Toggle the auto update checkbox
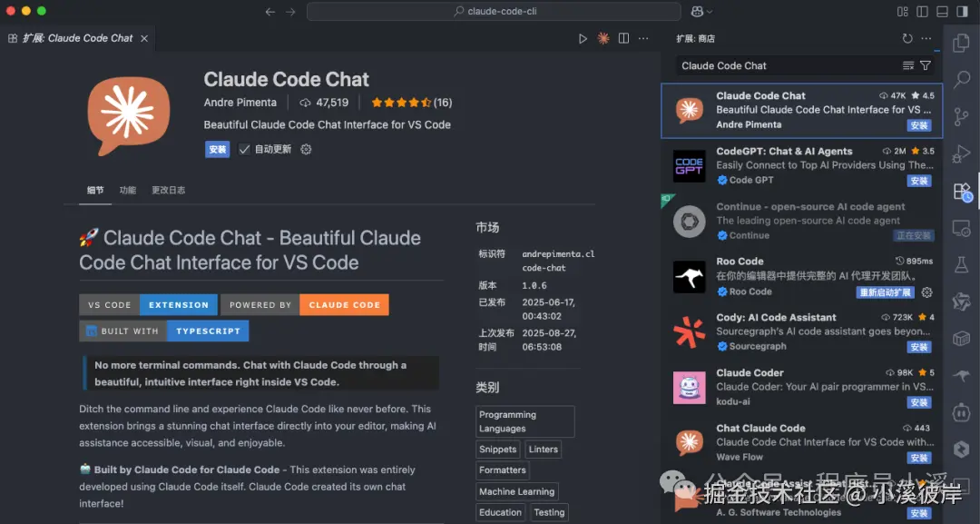 click(244, 150)
